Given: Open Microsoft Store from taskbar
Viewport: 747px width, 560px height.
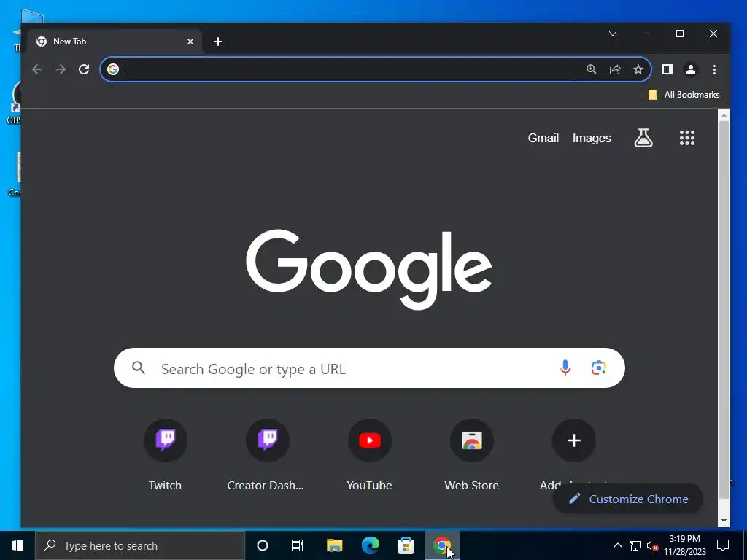Looking at the screenshot, I should click(x=406, y=545).
